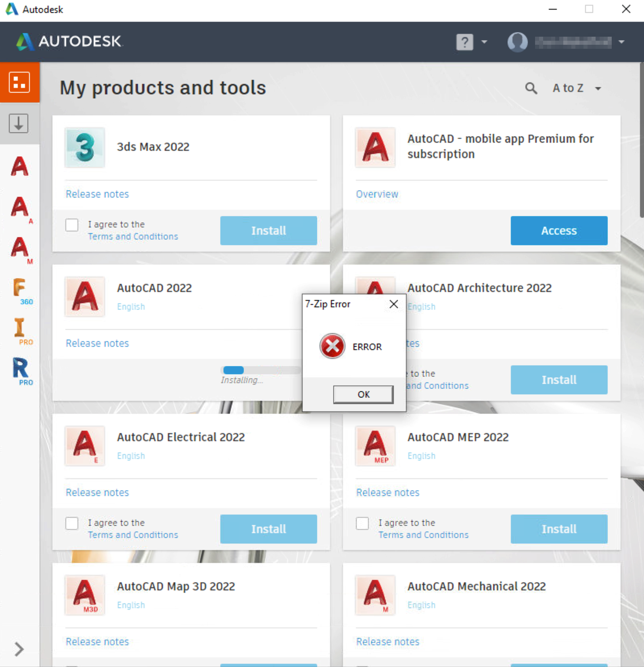Click the "AutoCAD Architecture 2022" title
644x667 pixels.
point(479,288)
